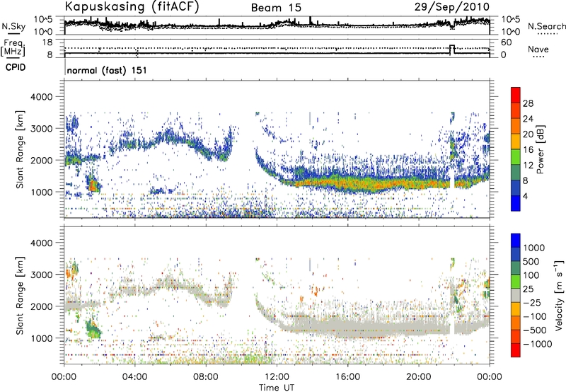
Task: Select the Beam 15 label
Action: pyautogui.click(x=276, y=8)
